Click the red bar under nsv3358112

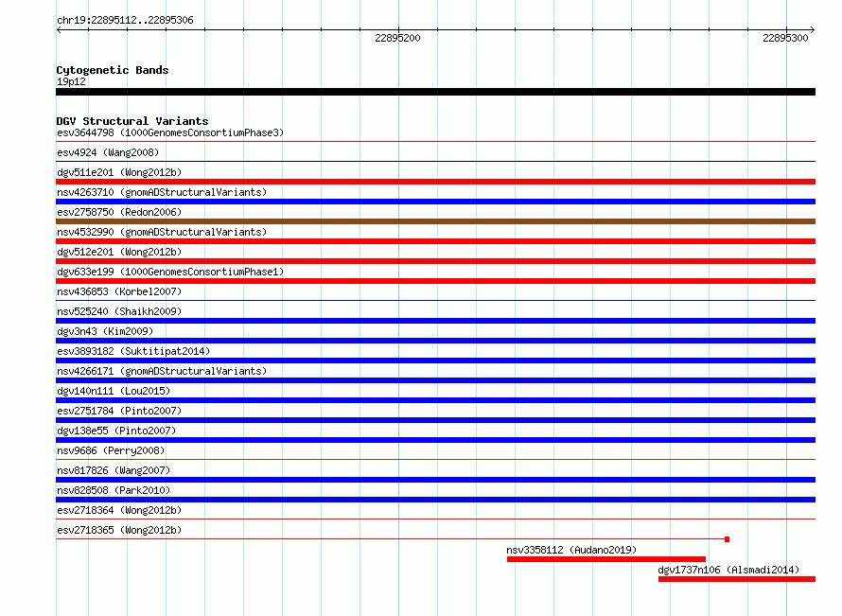[x=606, y=559]
